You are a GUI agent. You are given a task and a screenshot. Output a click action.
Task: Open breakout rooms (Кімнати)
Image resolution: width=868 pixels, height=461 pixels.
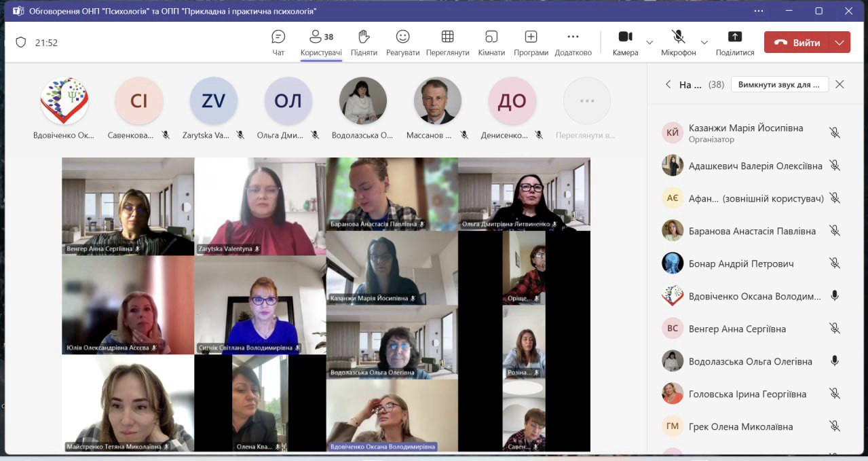491,43
